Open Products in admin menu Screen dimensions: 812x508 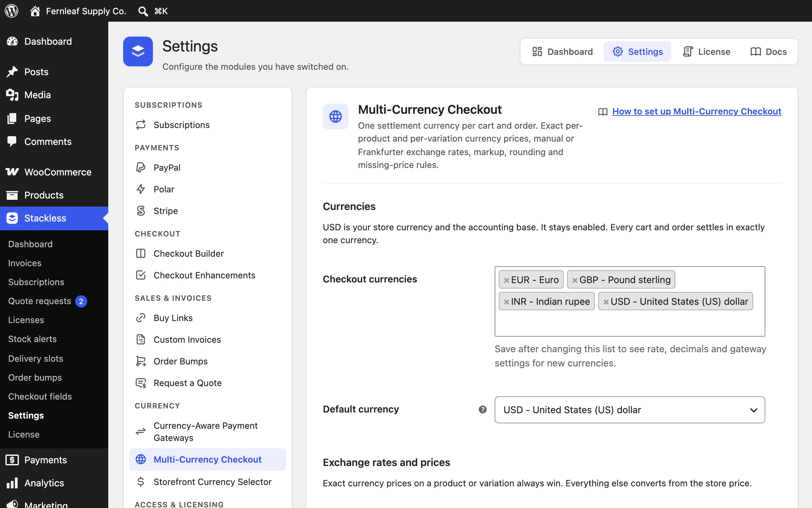54,195
